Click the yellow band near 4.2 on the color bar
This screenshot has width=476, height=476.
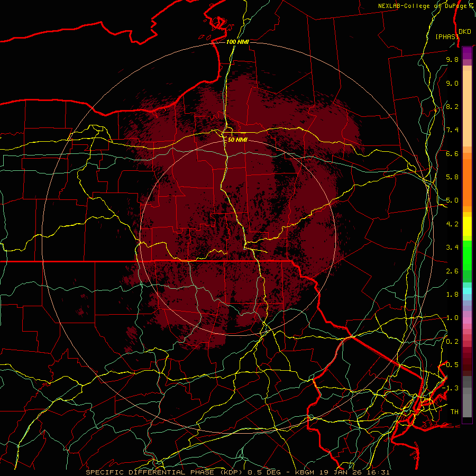pos(467,226)
